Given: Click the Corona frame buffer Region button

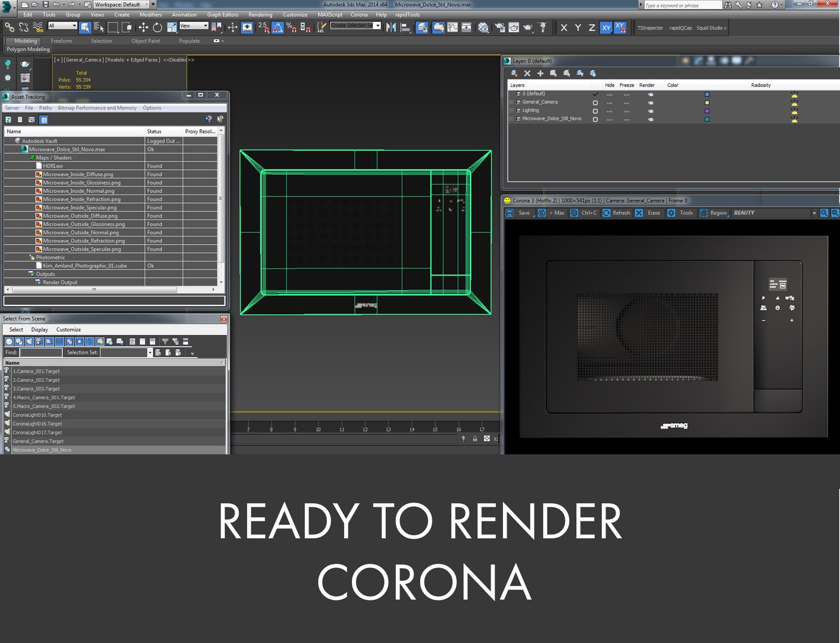Looking at the screenshot, I should pyautogui.click(x=713, y=213).
